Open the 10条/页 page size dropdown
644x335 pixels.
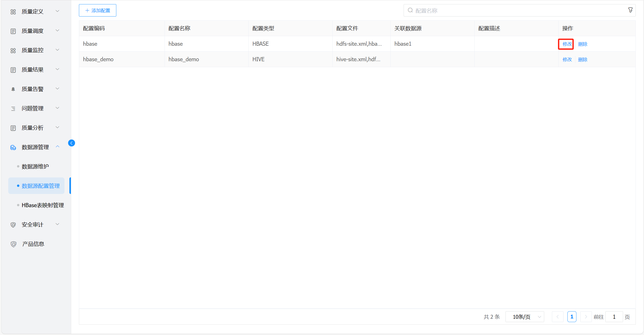pos(525,317)
